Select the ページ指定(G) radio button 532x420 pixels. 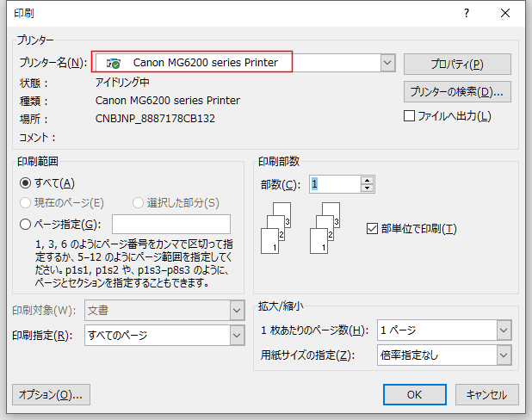26,225
